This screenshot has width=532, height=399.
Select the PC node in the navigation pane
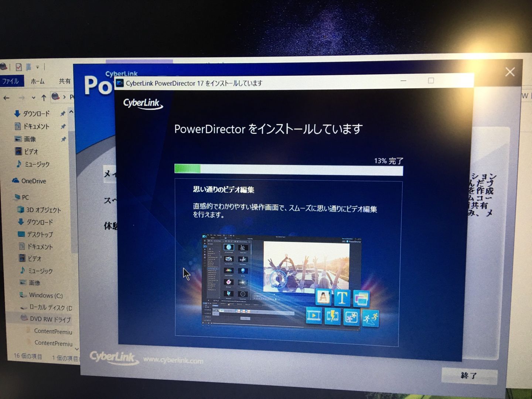click(x=21, y=197)
